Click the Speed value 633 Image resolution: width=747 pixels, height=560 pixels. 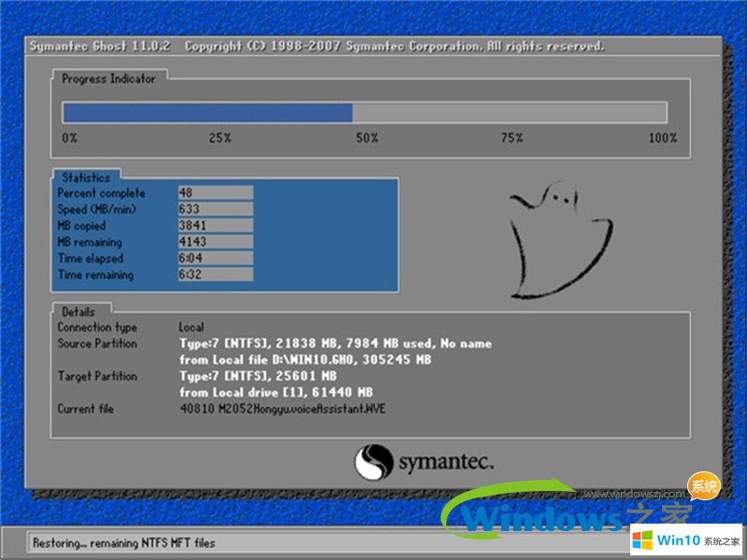point(216,209)
